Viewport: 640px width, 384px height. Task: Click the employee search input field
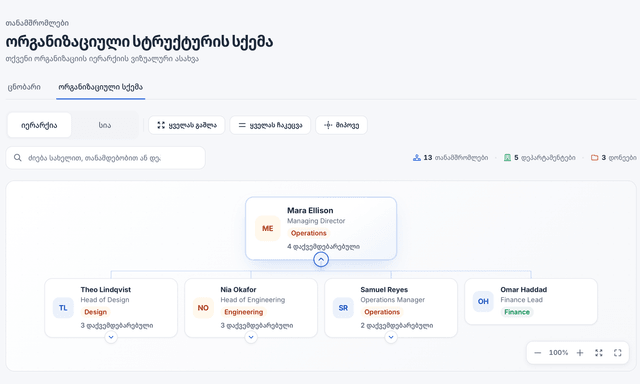click(x=105, y=158)
